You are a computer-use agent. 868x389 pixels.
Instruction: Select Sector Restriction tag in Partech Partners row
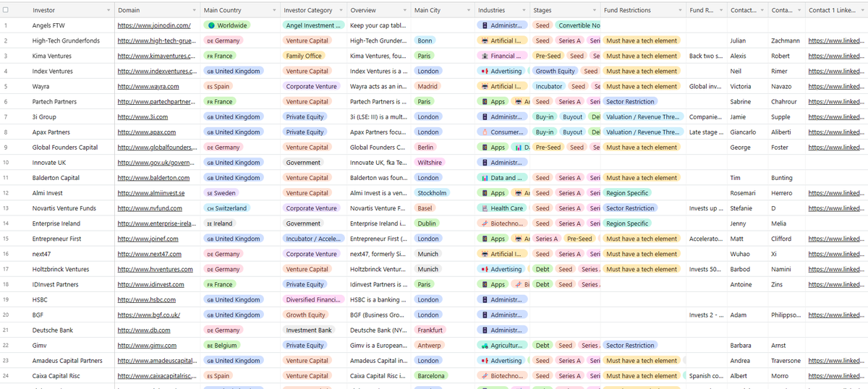pyautogui.click(x=630, y=101)
